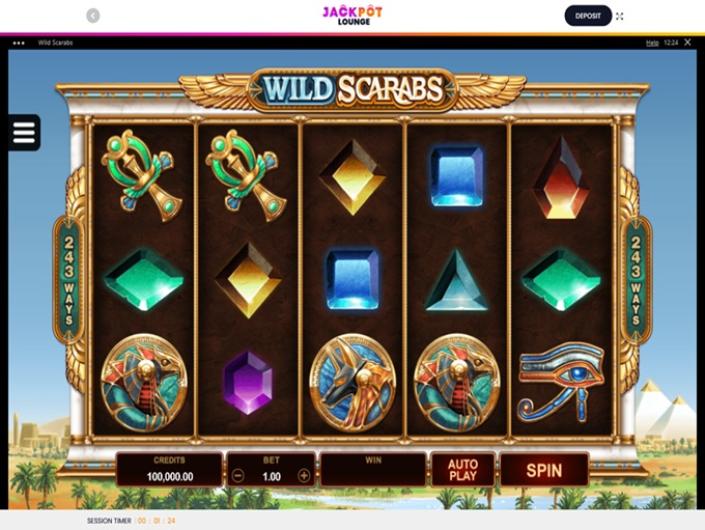Click the back arrow in the top bar

pos(93,16)
